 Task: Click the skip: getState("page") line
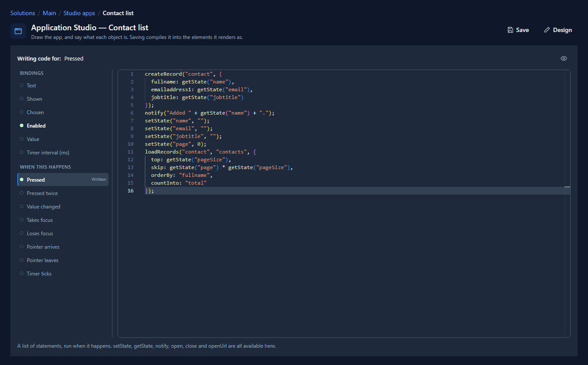tap(222, 167)
